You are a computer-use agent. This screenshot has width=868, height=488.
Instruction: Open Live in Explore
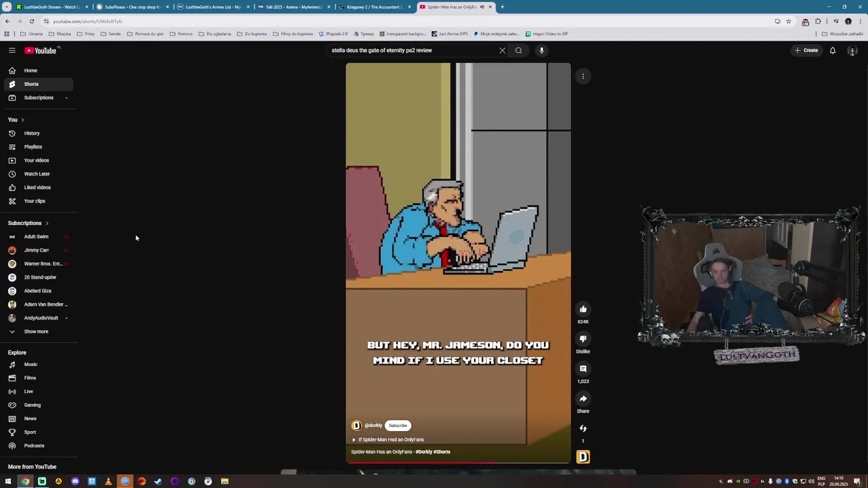(x=37, y=392)
